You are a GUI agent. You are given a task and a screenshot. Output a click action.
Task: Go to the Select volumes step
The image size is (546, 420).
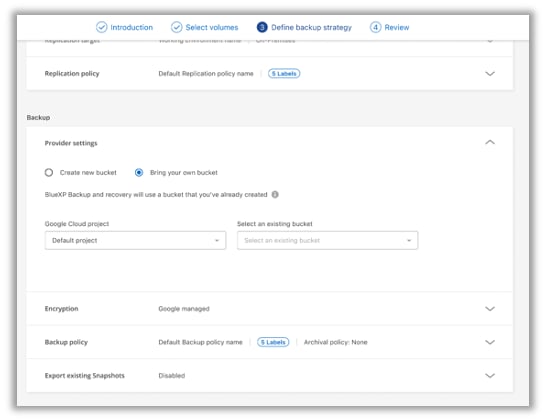click(205, 27)
